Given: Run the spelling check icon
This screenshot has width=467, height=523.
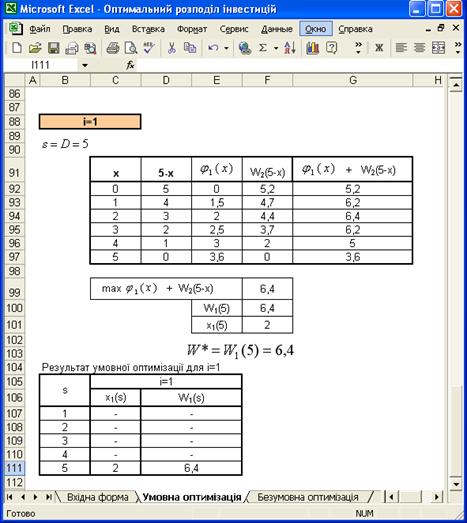Looking at the screenshot, I should [149, 48].
